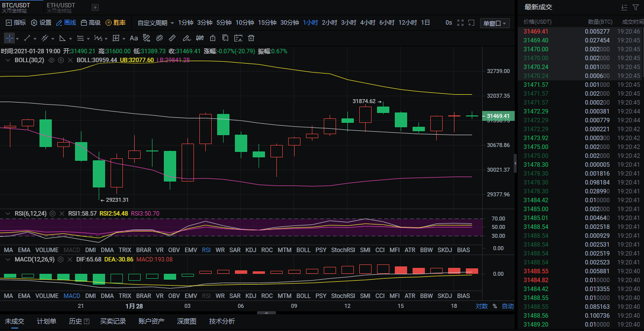This screenshot has width=644, height=331.
Task: Remove the RSI indicator with its X
Action: pyautogui.click(x=62, y=214)
